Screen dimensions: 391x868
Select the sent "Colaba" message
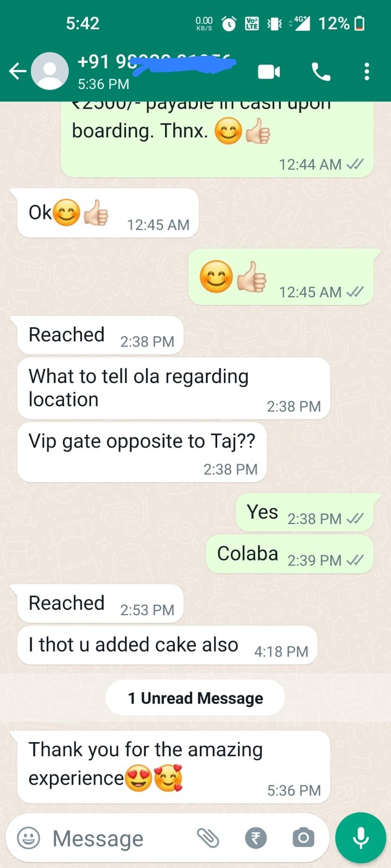coord(289,554)
